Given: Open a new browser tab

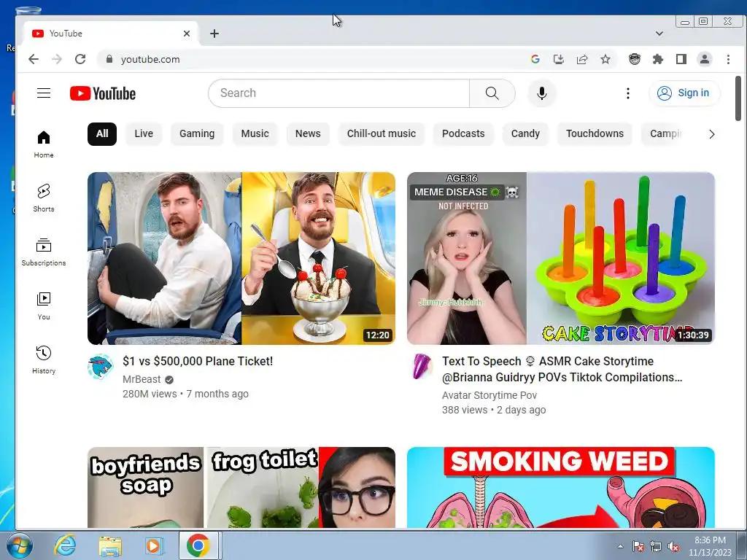Looking at the screenshot, I should [214, 34].
